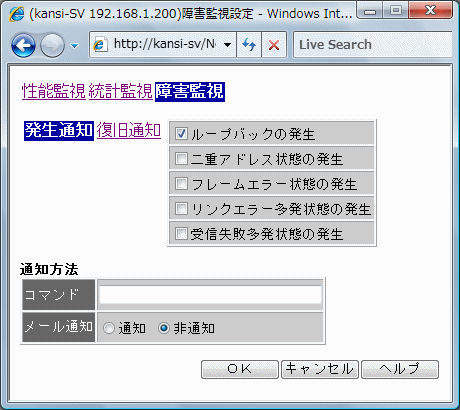The height and width of the screenshot is (410, 460).
Task: Click the Internet Explorer title bar icon
Action: pyautogui.click(x=17, y=14)
